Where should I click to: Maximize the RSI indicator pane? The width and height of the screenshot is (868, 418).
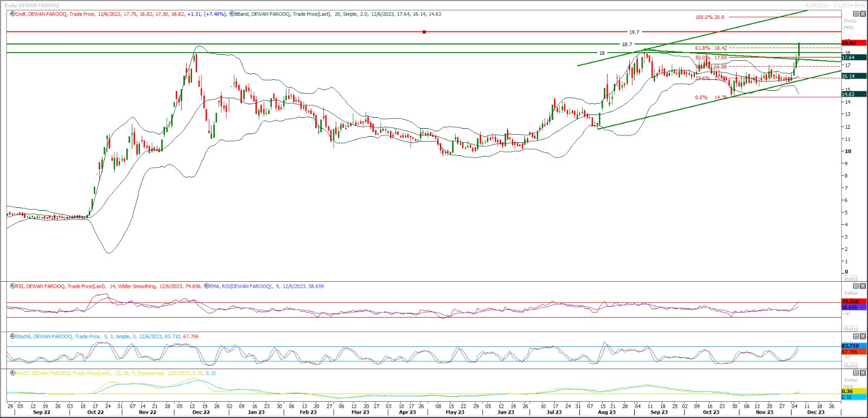pos(856,286)
